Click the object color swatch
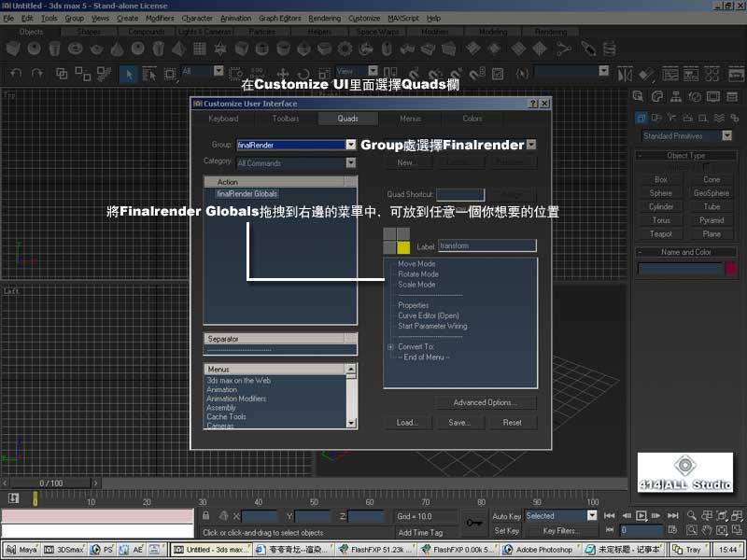Screen dimensions: 747x560 click(730, 269)
